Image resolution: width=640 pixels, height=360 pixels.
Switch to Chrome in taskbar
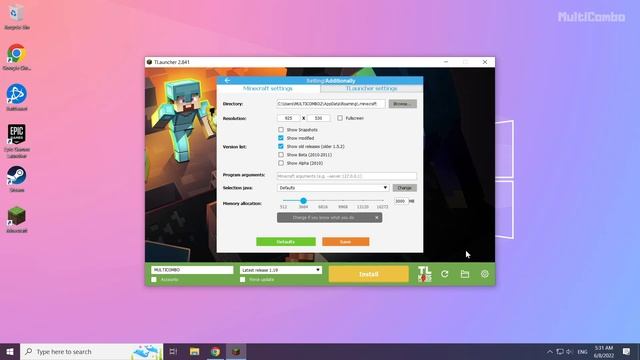(216, 351)
